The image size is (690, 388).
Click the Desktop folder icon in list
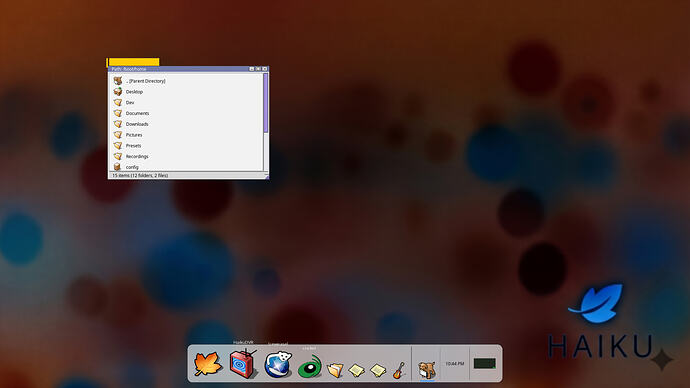[x=117, y=92]
